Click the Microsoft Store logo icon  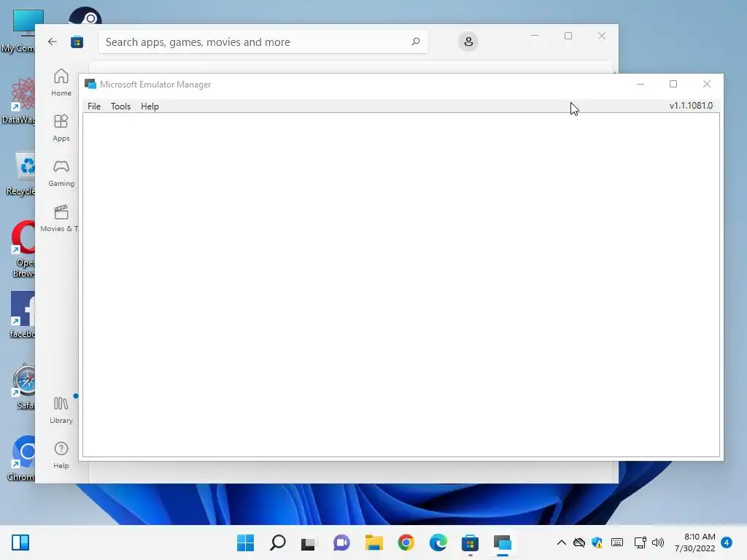click(77, 42)
